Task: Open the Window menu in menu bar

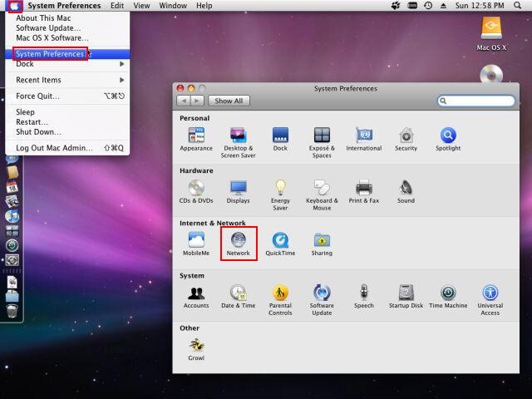Action: point(173,6)
